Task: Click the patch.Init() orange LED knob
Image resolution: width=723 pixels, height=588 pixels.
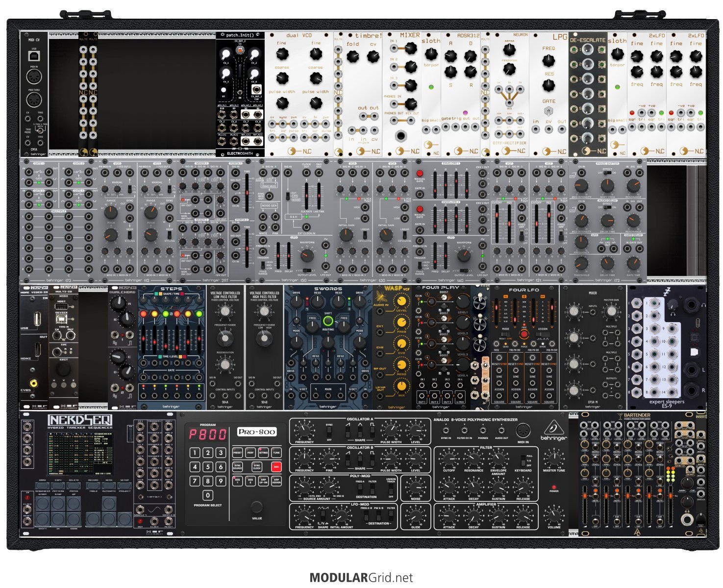Action: pyautogui.click(x=240, y=50)
